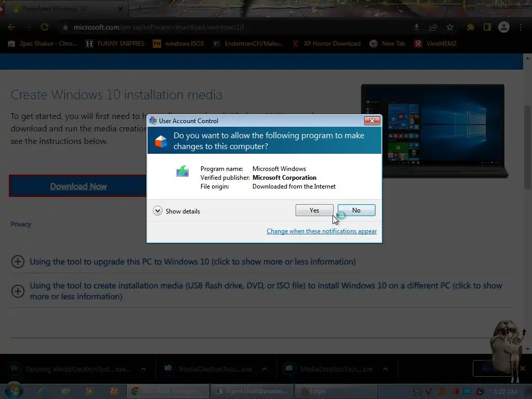Bookmark this page with star icon
Screen dimensions: 532x399
coord(450,27)
